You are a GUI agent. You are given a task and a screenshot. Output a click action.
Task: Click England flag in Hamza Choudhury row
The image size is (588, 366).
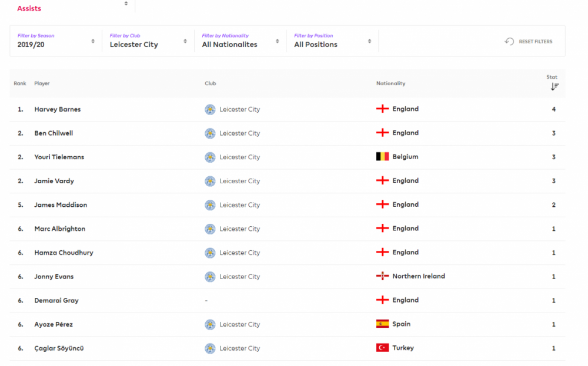point(383,253)
